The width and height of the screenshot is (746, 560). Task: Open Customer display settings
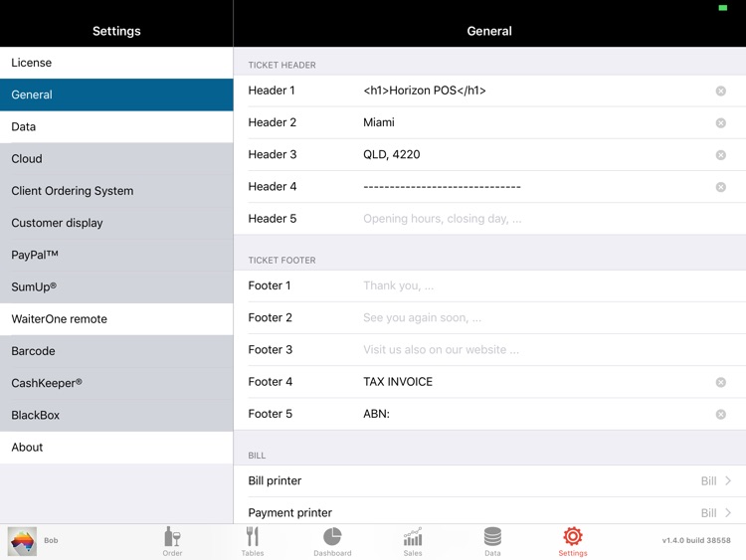click(116, 223)
